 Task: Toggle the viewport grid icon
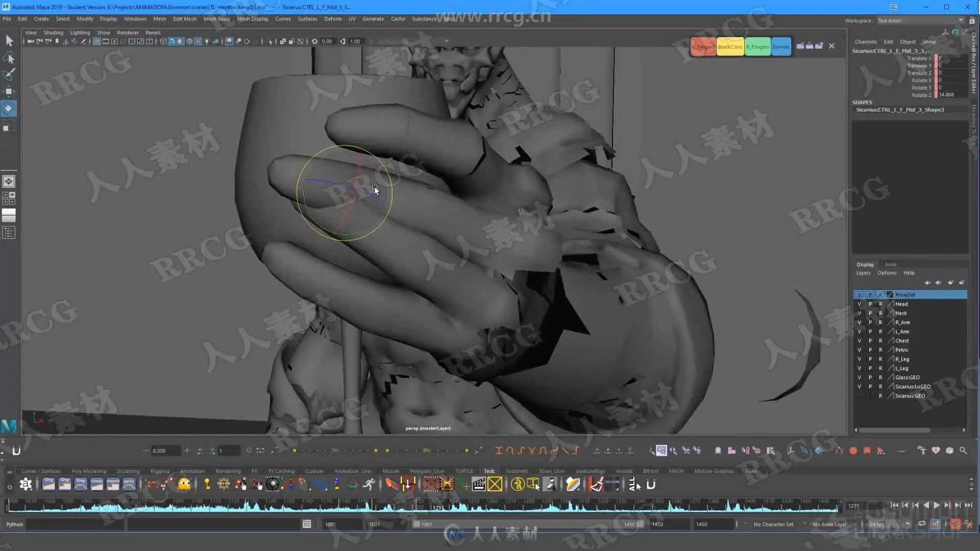click(x=96, y=41)
